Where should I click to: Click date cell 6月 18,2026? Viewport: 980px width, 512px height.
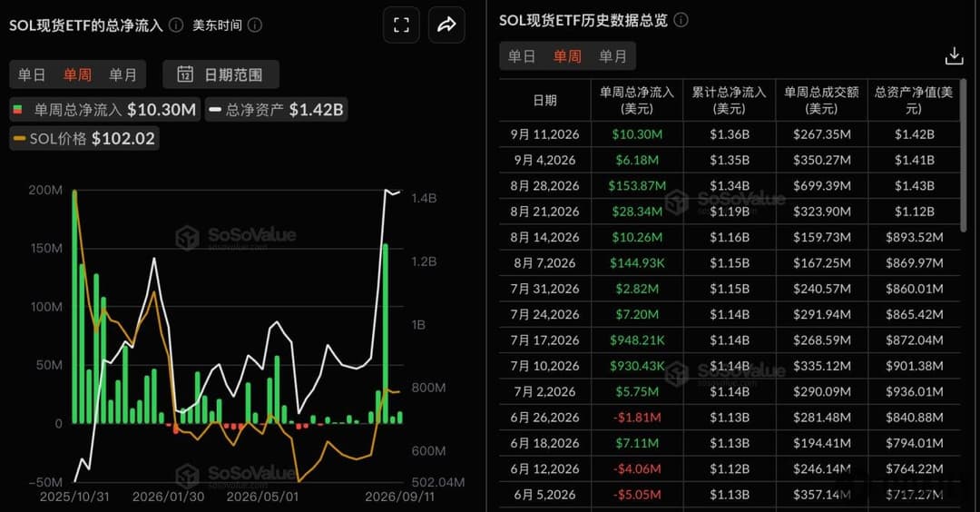[x=545, y=443]
